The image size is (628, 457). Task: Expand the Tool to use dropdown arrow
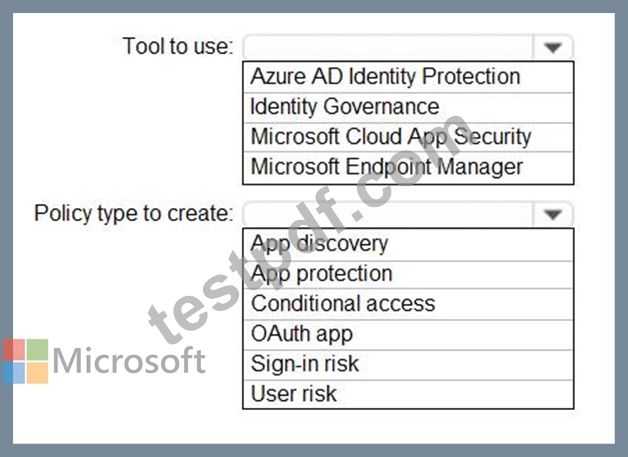(x=553, y=48)
